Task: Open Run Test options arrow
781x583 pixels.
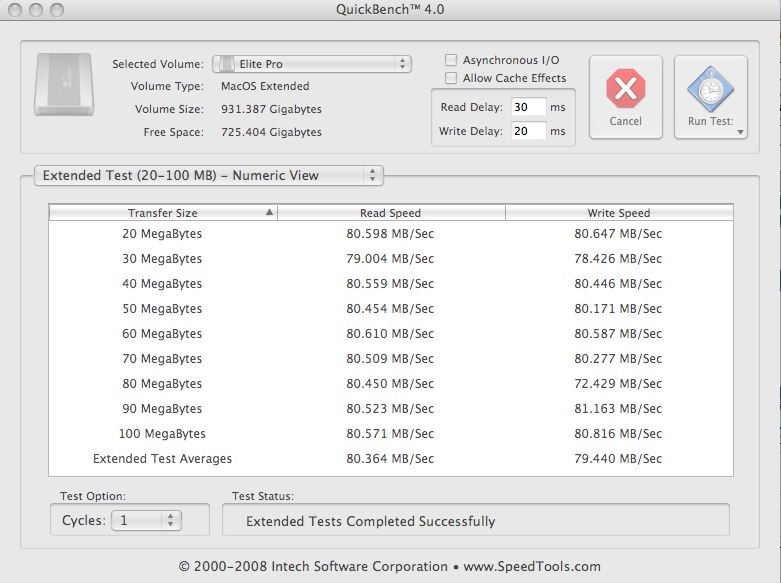Action: (740, 132)
